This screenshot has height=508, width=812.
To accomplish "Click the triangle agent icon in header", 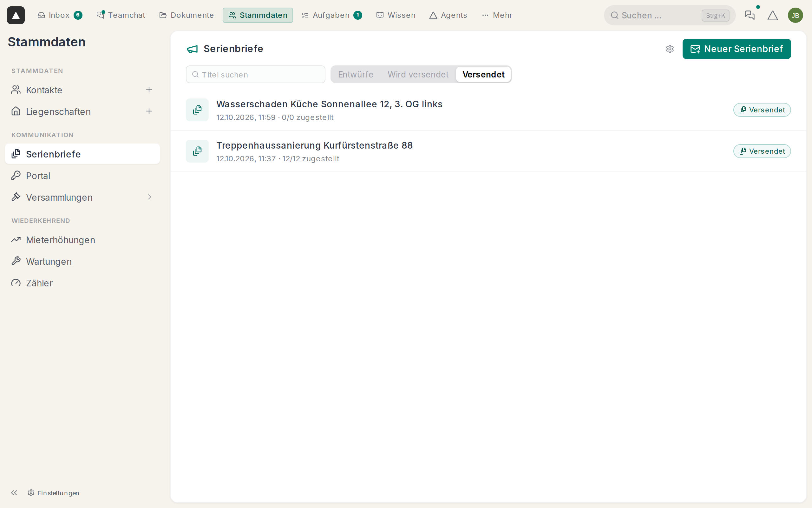I will point(772,15).
